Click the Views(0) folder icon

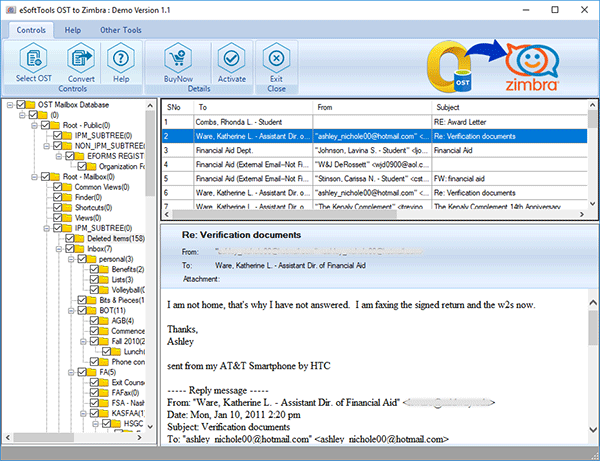click(67, 218)
